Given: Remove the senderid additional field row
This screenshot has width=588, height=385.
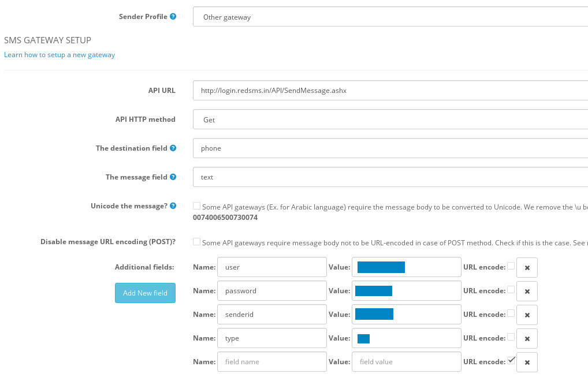Looking at the screenshot, I should [x=527, y=315].
